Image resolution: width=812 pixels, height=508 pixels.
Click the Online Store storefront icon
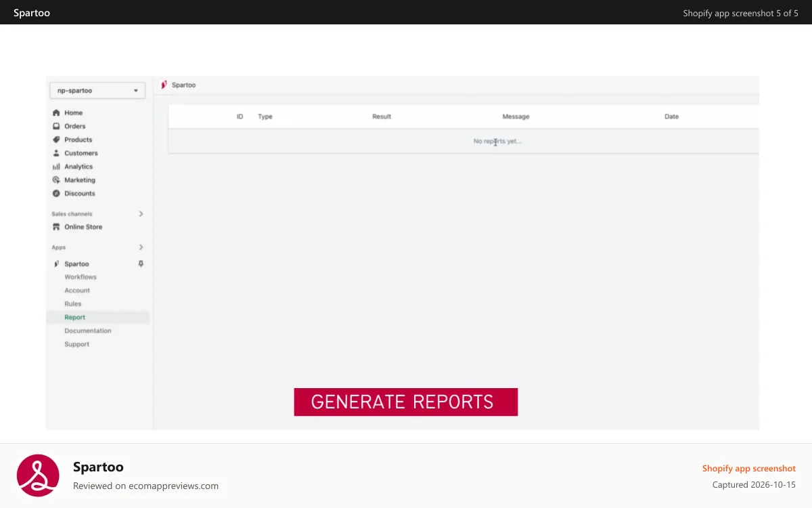[x=56, y=227]
